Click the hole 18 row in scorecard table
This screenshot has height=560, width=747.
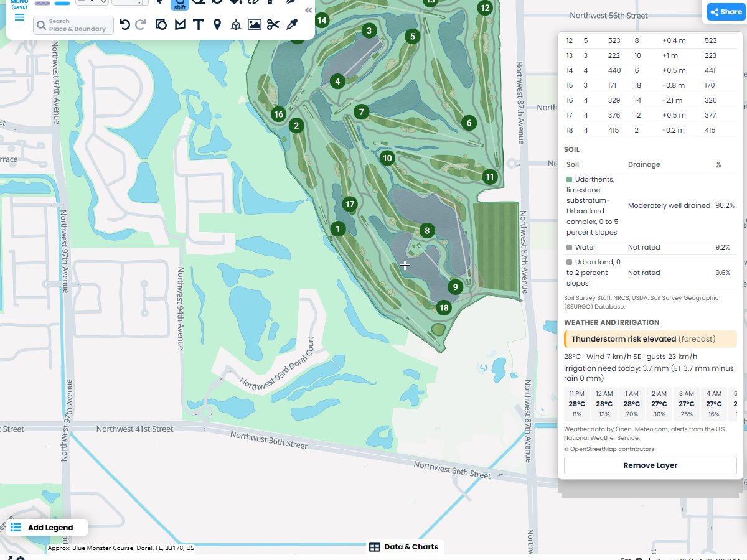click(651, 130)
